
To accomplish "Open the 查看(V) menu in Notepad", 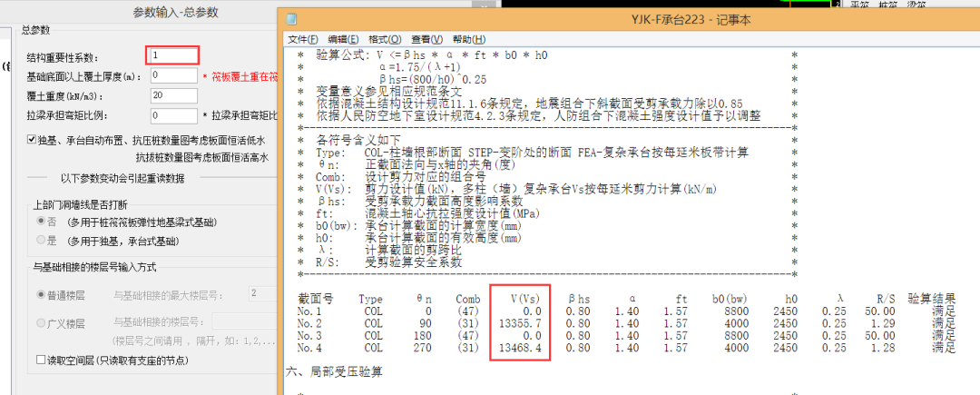I will pyautogui.click(x=426, y=39).
